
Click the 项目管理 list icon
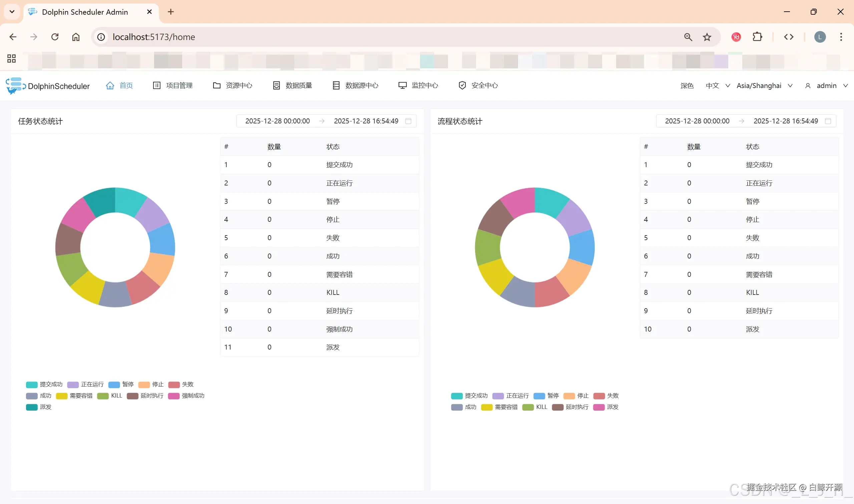156,86
